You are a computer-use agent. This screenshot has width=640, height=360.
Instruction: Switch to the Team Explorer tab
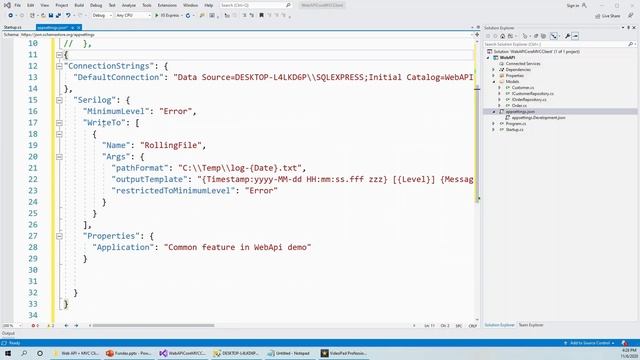[x=531, y=325]
